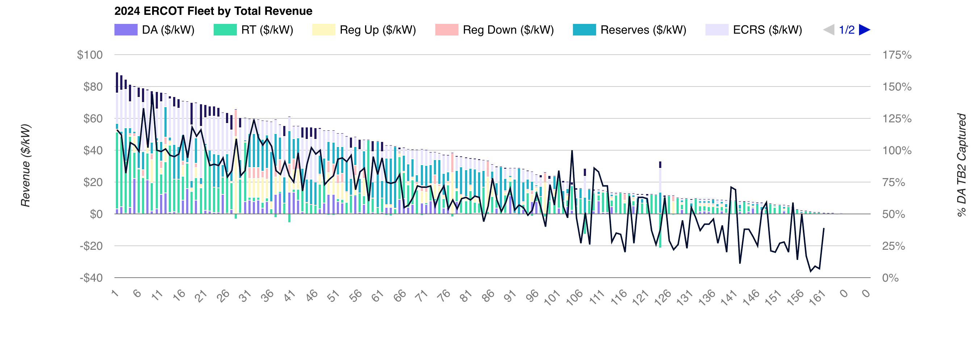Hide the "Reserves ($/kW)" series via its label
The height and width of the screenshot is (341, 980).
(x=643, y=30)
